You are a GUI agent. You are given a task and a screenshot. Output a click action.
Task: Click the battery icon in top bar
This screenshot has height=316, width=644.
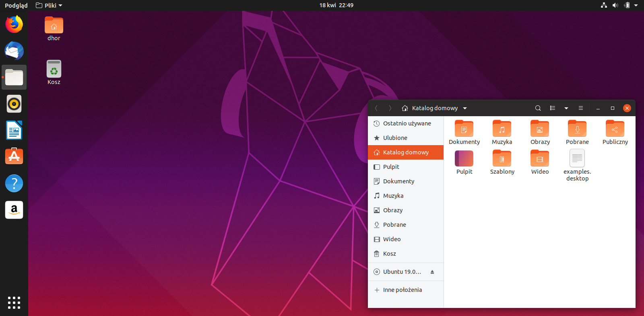[627, 5]
